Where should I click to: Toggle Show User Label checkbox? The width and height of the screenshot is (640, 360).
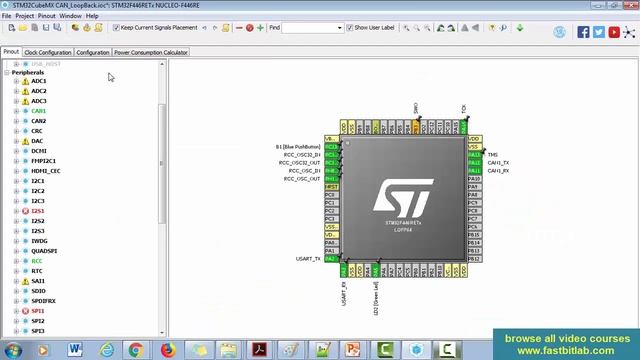tap(350, 28)
